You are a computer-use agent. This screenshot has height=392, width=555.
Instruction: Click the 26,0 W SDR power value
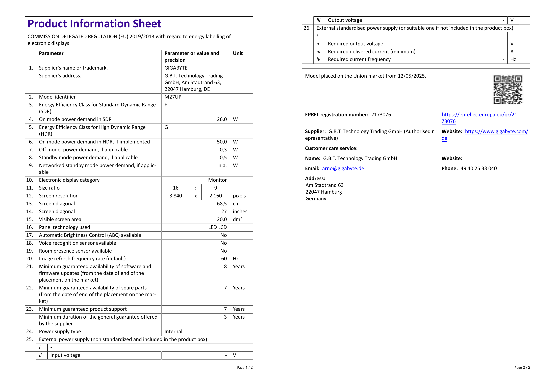pos(222,119)
